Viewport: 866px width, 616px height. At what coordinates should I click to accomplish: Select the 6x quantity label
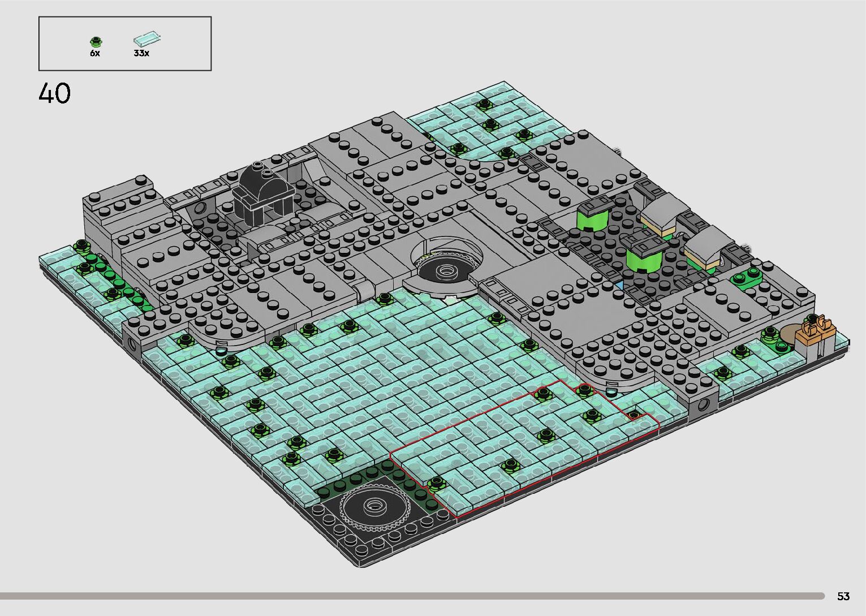[x=94, y=53]
